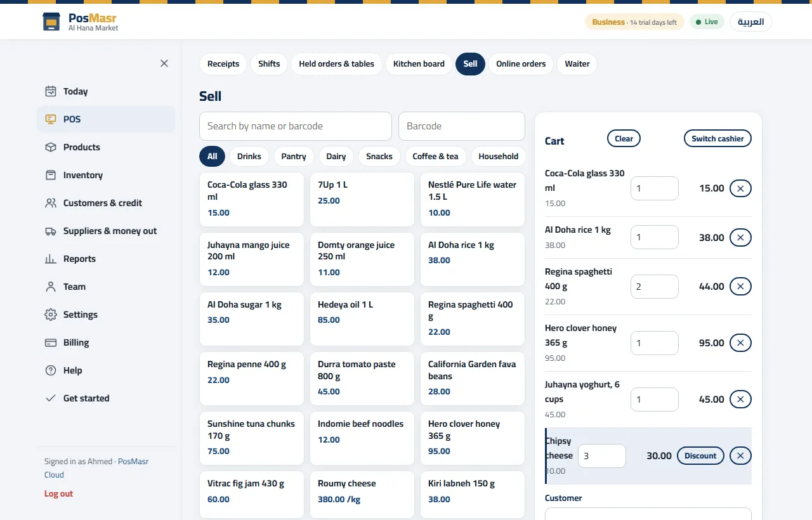This screenshot has width=812, height=520.
Task: Add Durra tomato paste 800 g
Action: coord(362,379)
